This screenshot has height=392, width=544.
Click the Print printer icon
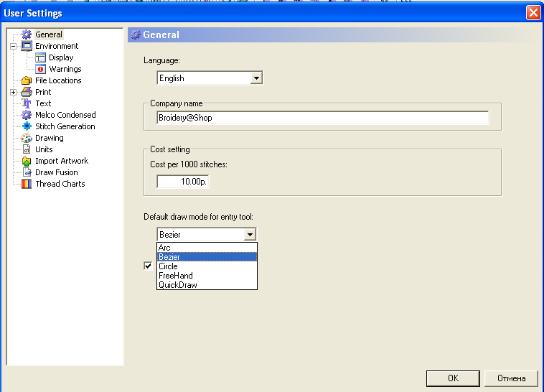27,92
